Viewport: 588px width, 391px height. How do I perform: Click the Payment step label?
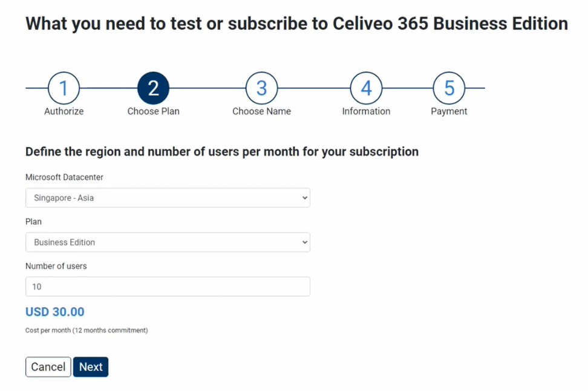coord(449,111)
